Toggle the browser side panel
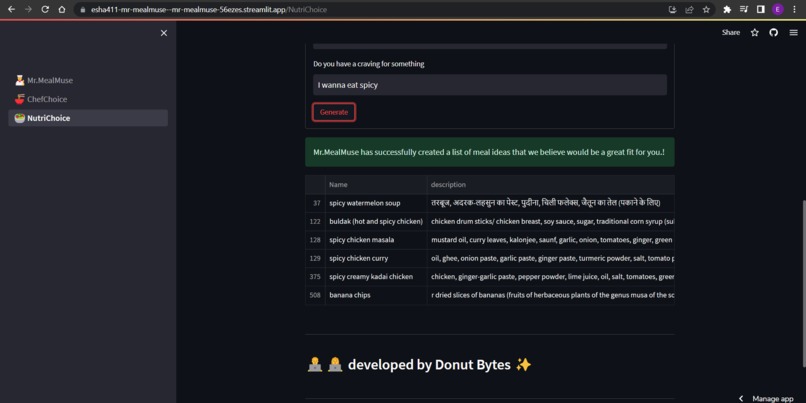This screenshot has width=806, height=403. [761, 9]
